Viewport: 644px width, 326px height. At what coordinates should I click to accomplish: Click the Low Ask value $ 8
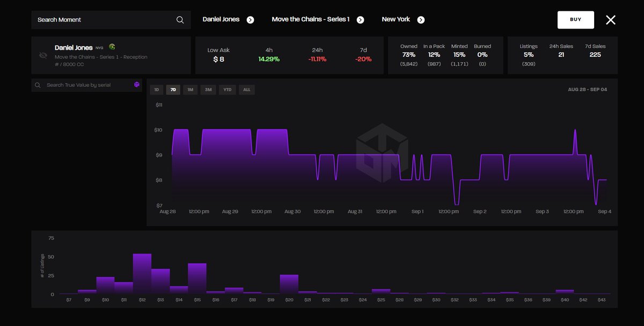click(x=218, y=59)
